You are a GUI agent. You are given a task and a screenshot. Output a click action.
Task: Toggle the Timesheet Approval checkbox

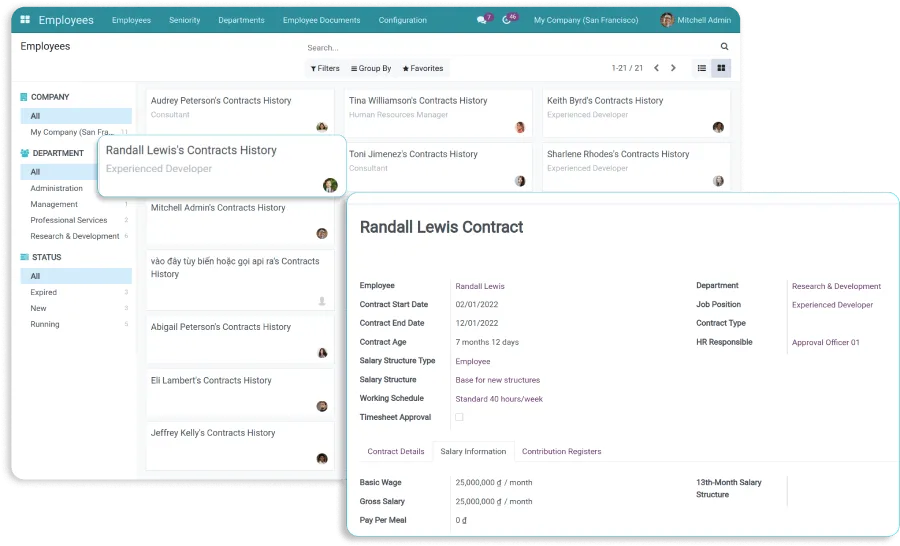(459, 417)
